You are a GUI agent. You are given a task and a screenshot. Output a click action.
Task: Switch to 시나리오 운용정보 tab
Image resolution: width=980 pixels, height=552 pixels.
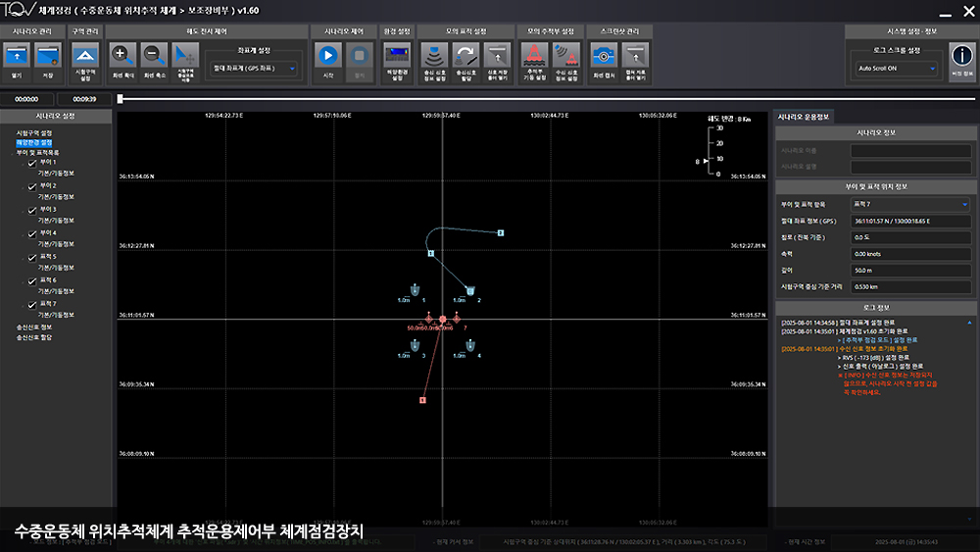click(804, 117)
